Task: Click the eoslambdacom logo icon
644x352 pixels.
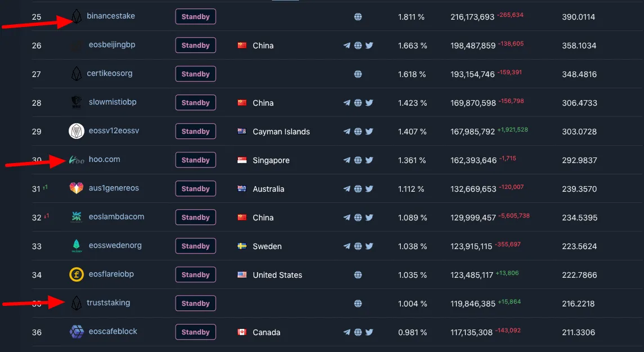Action: point(77,216)
